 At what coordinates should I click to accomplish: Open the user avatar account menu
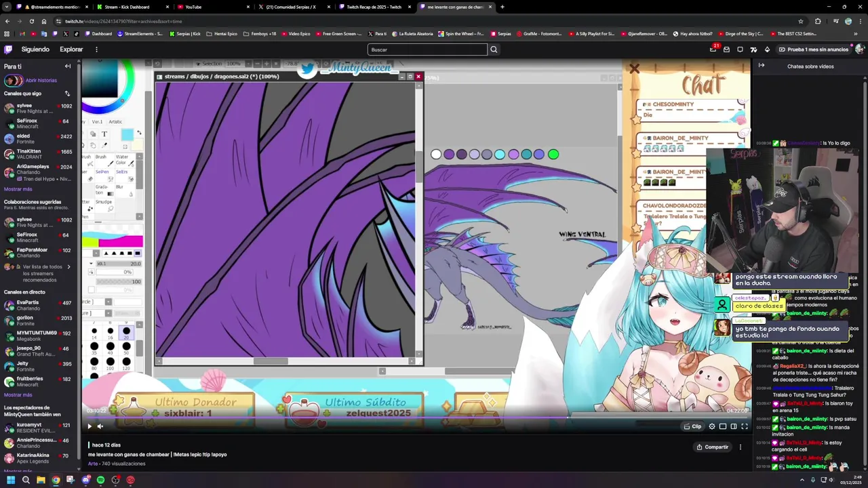pos(859,49)
